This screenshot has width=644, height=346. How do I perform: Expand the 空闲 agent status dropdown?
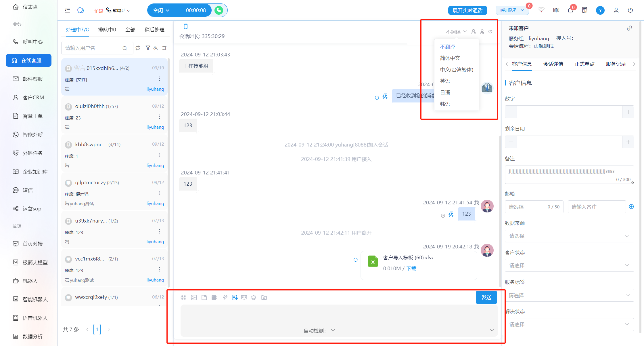(162, 10)
